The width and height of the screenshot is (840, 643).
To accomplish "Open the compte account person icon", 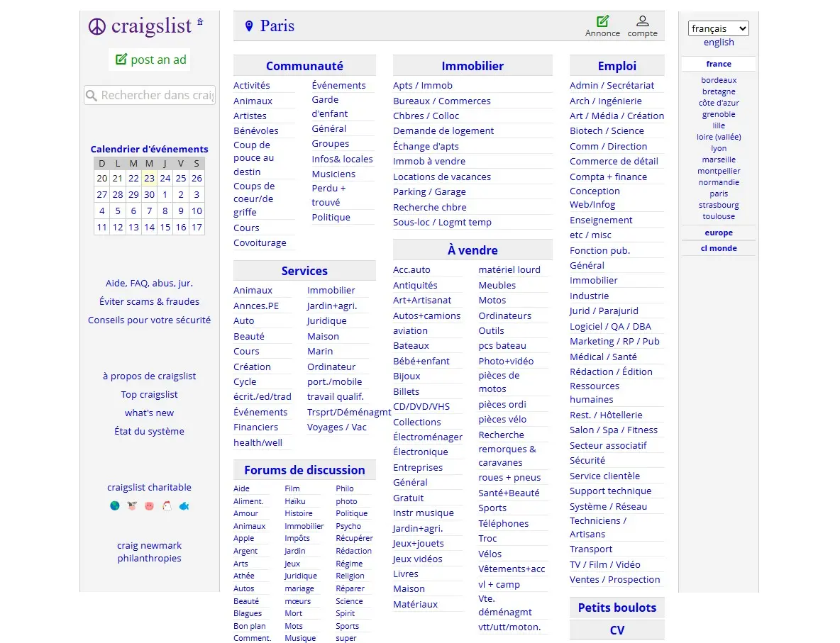I will (x=642, y=20).
